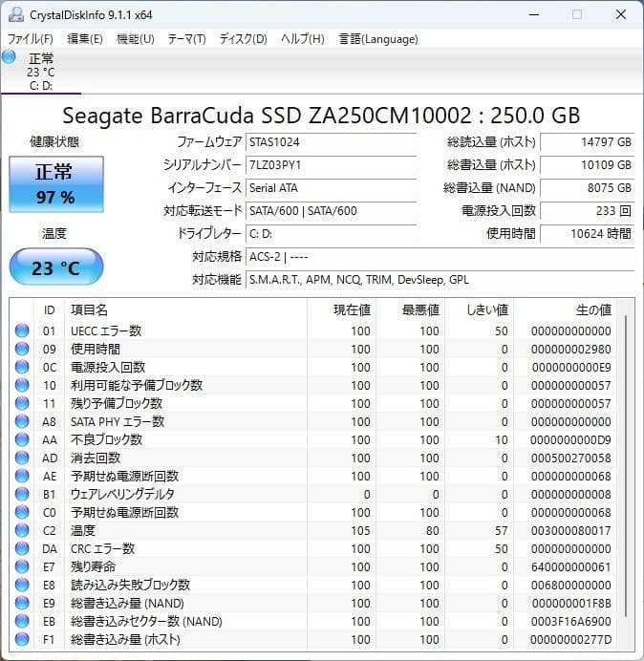Click the 最悪値 column header

pyautogui.click(x=410, y=310)
